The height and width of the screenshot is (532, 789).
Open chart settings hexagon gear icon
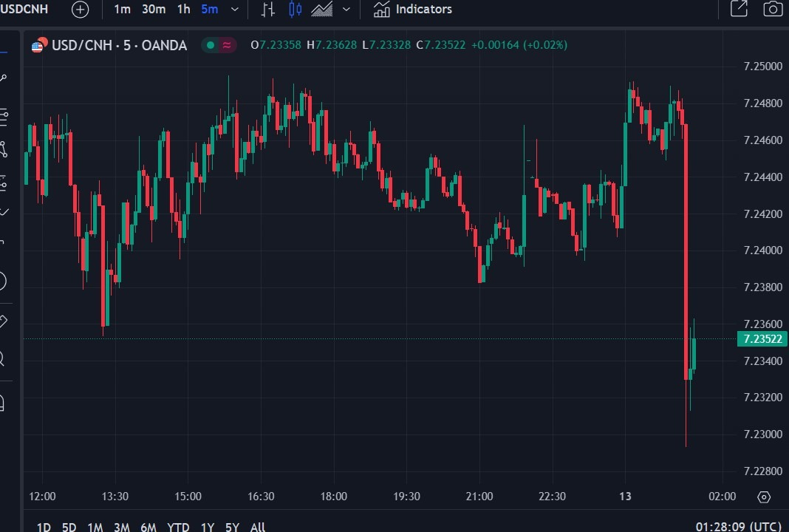tap(764, 497)
